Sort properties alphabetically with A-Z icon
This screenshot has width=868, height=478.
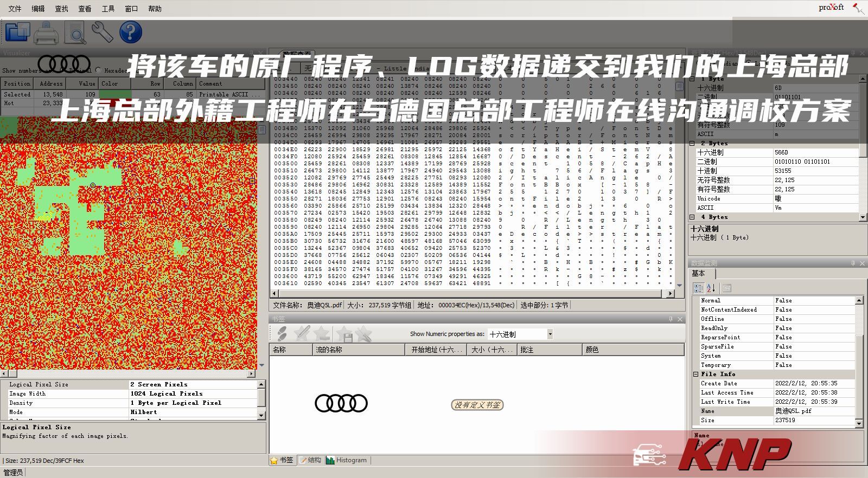(712, 288)
